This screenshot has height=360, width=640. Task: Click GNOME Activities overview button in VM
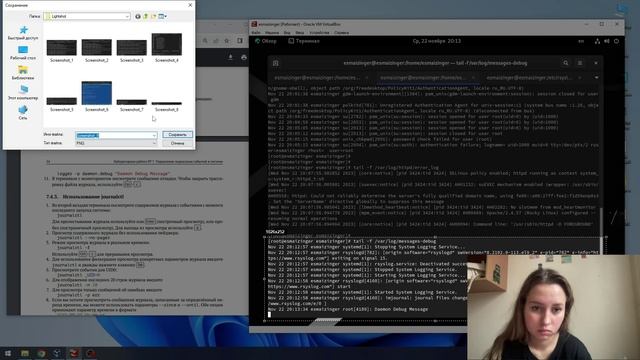pyautogui.click(x=266, y=41)
